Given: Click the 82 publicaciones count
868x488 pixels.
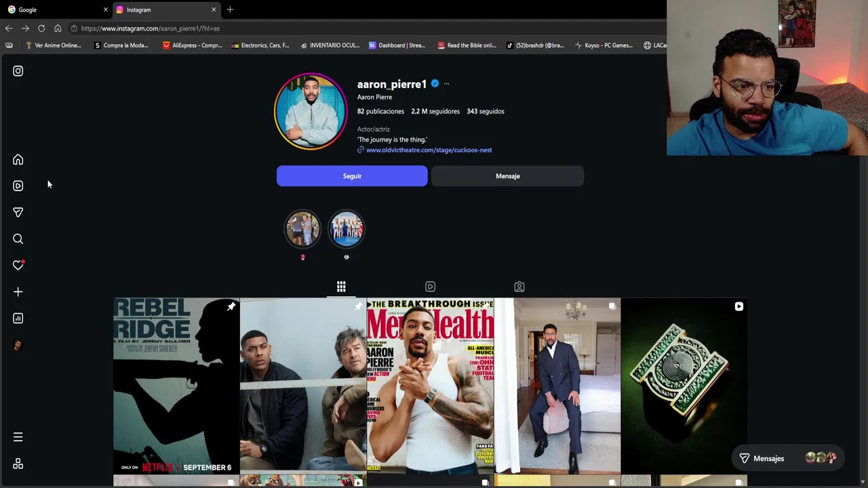Looking at the screenshot, I should coord(380,111).
